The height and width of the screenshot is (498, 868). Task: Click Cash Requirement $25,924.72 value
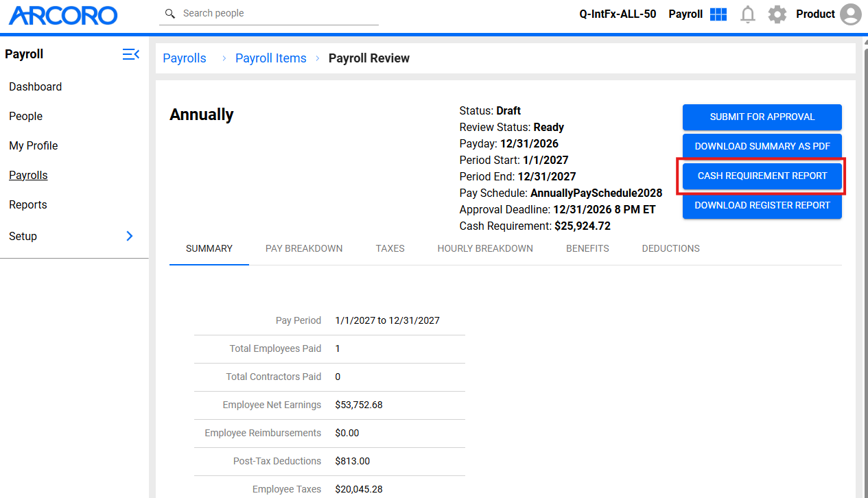[583, 226]
